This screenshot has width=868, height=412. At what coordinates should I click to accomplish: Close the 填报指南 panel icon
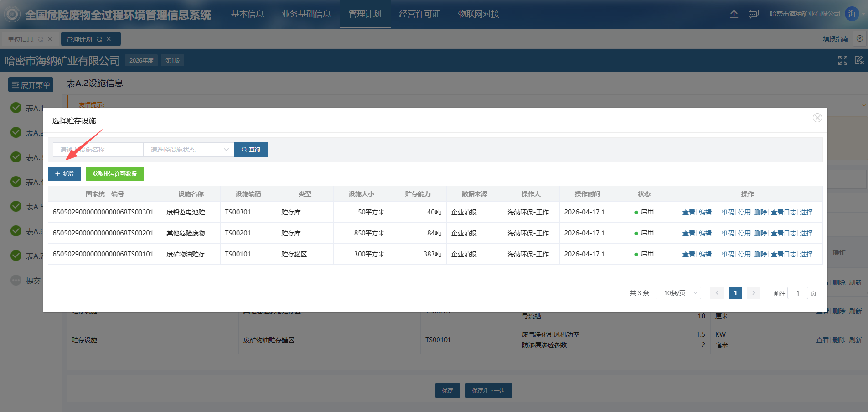pos(859,39)
